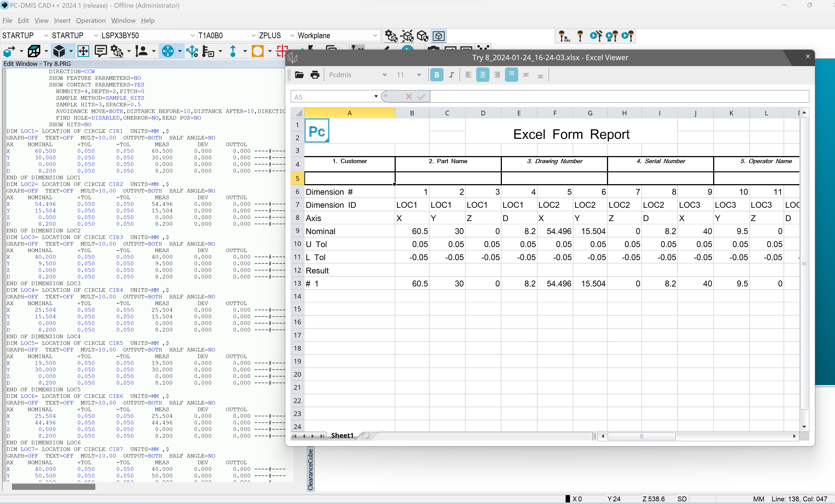Open the Help menu

point(148,20)
